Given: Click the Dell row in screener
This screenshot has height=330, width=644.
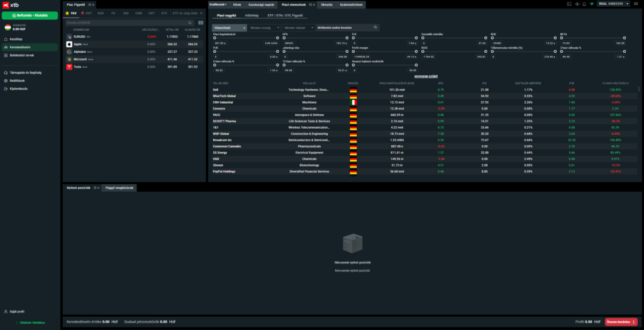Looking at the screenshot, I should (425, 89).
